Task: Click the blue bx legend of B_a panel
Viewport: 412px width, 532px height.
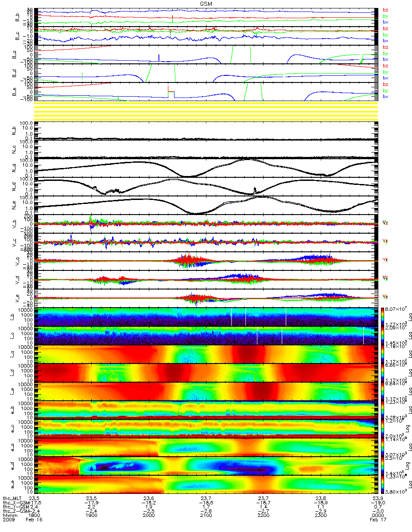Action: tap(385, 59)
